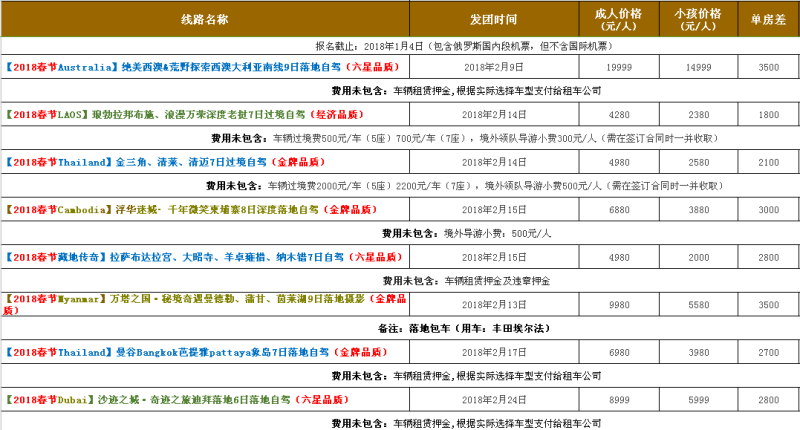Open the 2018春节Myanmar 万塔之国 route link
The height and width of the screenshot is (430, 800).
pyautogui.click(x=204, y=305)
